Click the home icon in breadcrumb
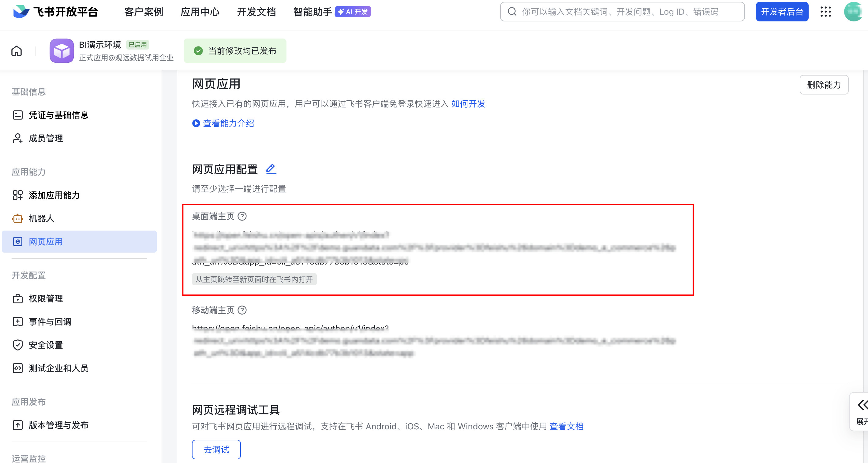The width and height of the screenshot is (868, 463). (x=17, y=51)
